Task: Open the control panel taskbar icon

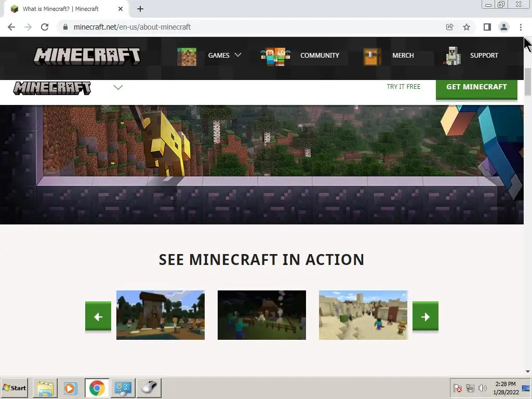Action: [123, 388]
